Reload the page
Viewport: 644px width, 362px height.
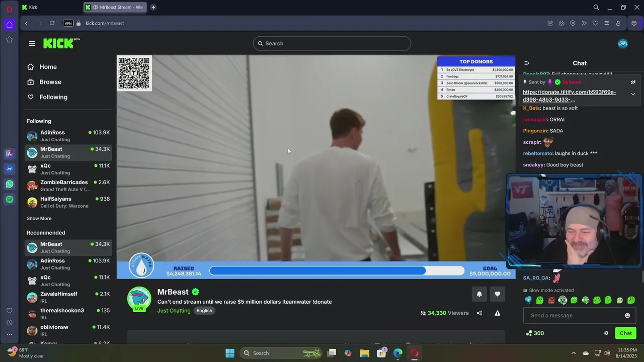[52, 23]
